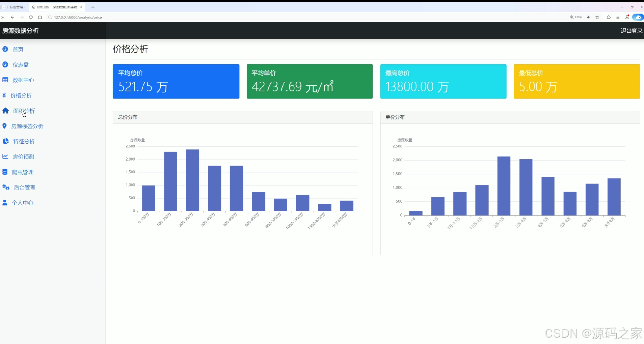Click the 1500-2000万 bar in 总价分布 chart
Screen dimensions: 644x344
pos(324,207)
